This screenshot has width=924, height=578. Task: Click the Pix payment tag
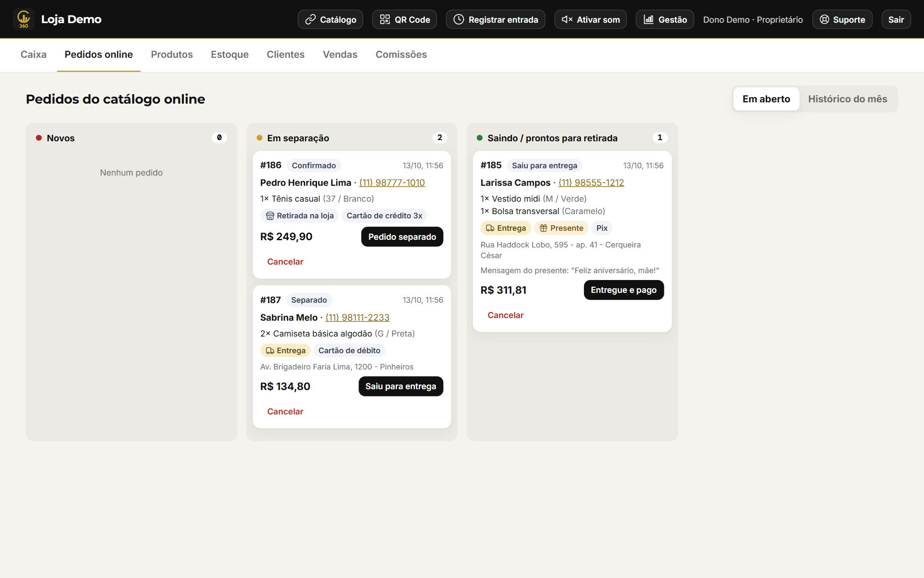click(x=602, y=228)
